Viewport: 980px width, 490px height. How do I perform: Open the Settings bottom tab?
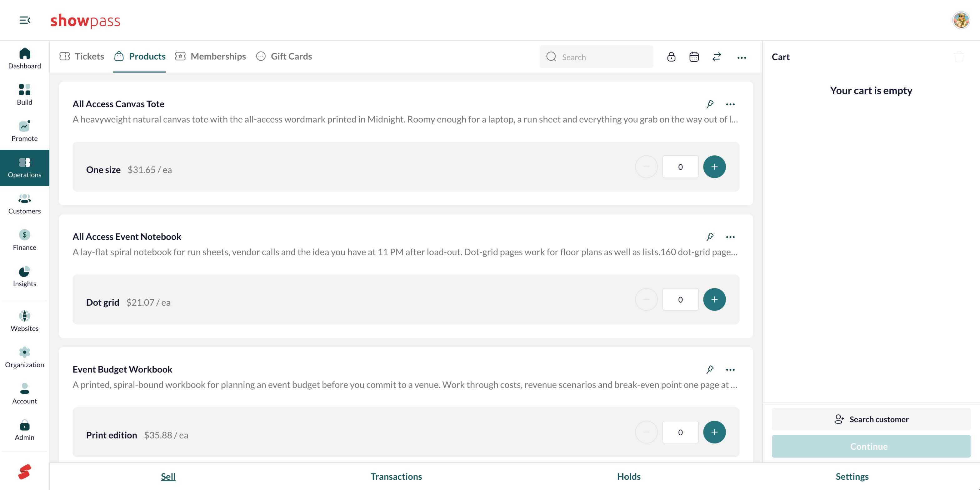coord(852,476)
